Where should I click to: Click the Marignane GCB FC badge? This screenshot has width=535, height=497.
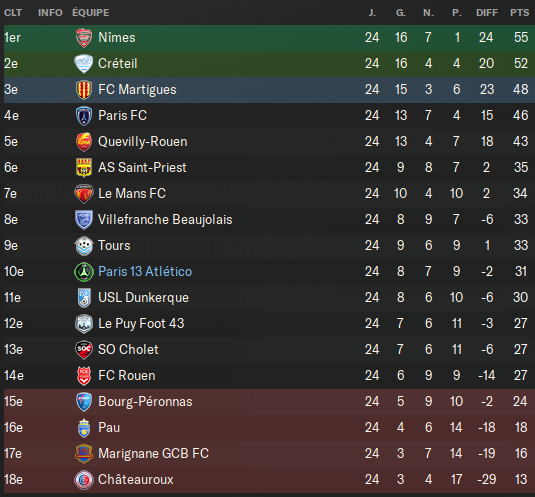click(84, 454)
